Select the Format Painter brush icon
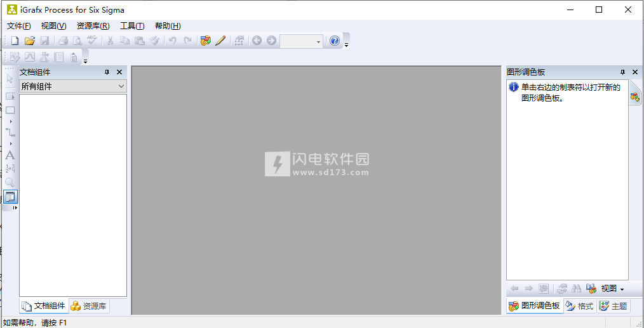The image size is (644, 328). [x=154, y=41]
